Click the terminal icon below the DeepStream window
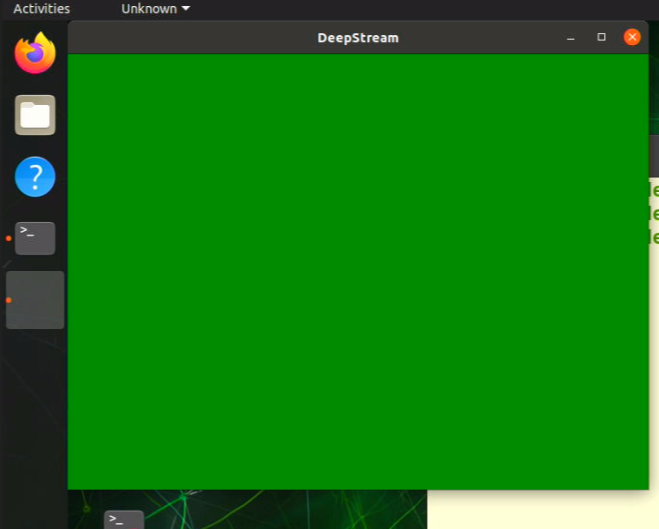 124,520
